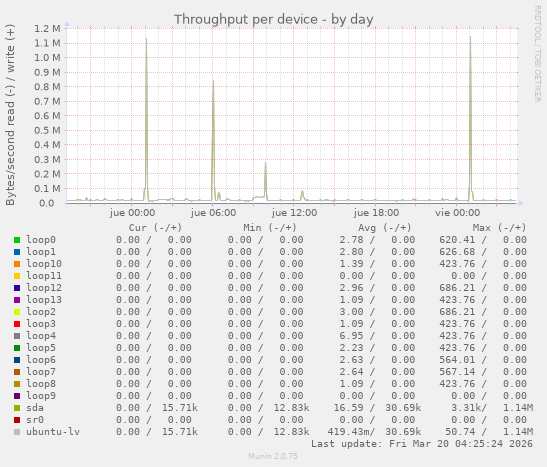Click the jue 18:00 time axis label
547x467 pixels.
[376, 213]
